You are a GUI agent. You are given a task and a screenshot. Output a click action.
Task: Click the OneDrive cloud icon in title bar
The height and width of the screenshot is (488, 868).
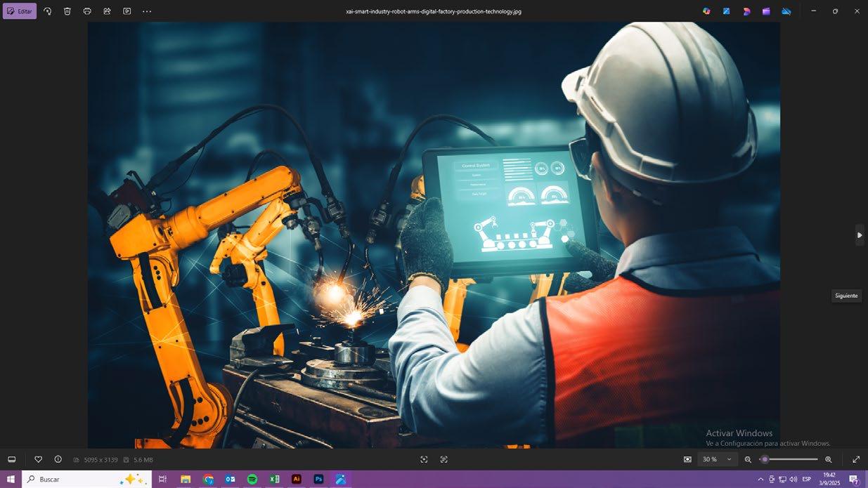pyautogui.click(x=786, y=11)
